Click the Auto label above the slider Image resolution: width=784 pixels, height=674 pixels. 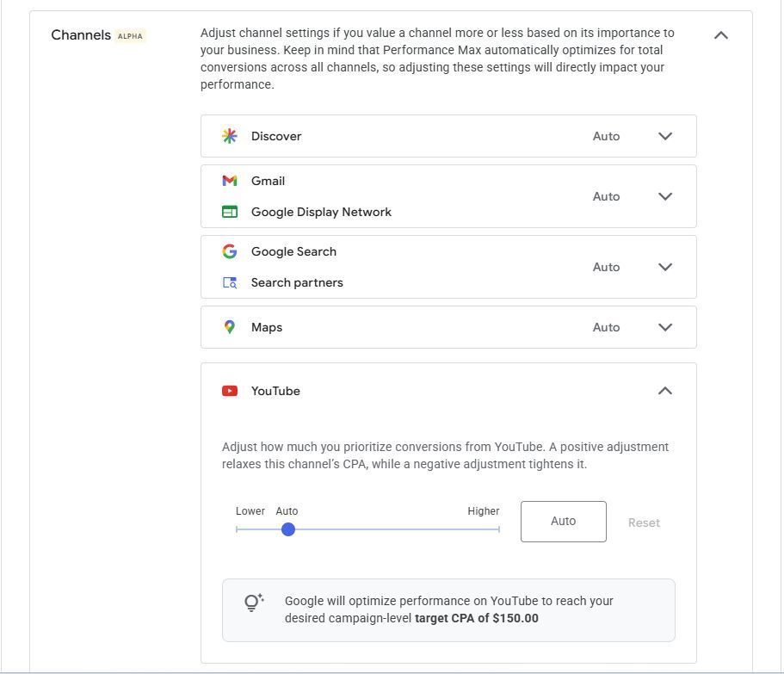pyautogui.click(x=287, y=511)
